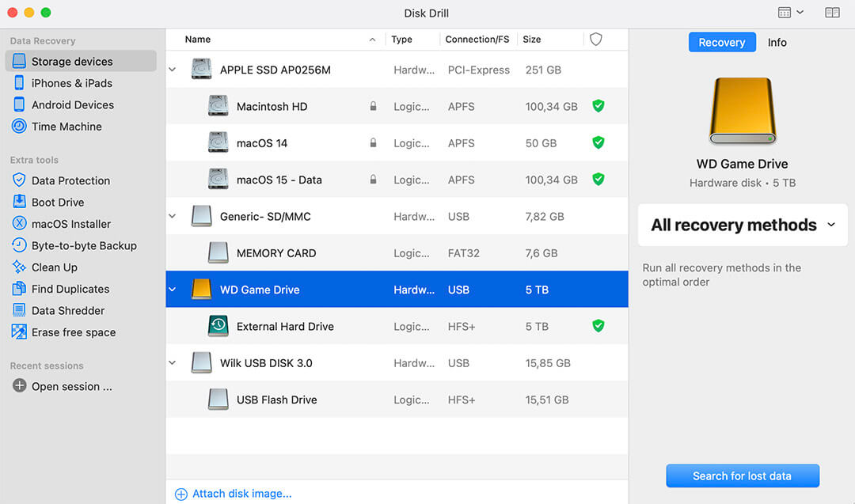Screen dimensions: 855x504
Task: Select the 15,85 GB size cell
Action: [548, 363]
